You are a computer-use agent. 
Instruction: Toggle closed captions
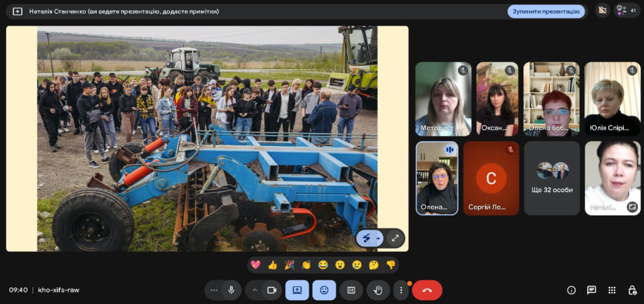pos(351,290)
